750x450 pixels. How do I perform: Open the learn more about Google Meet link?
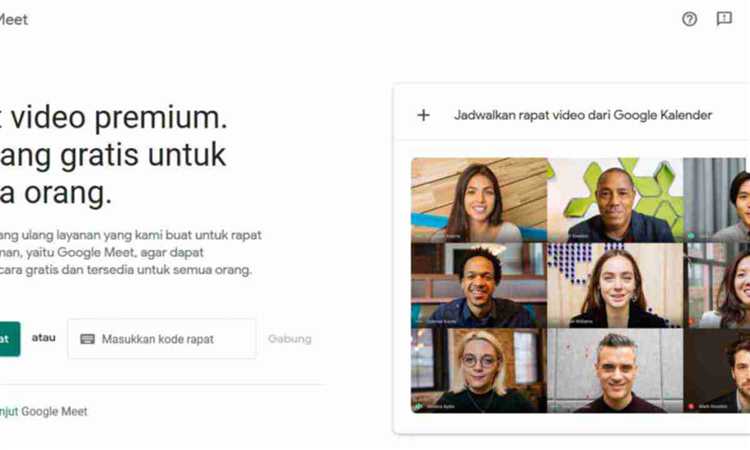(44, 411)
